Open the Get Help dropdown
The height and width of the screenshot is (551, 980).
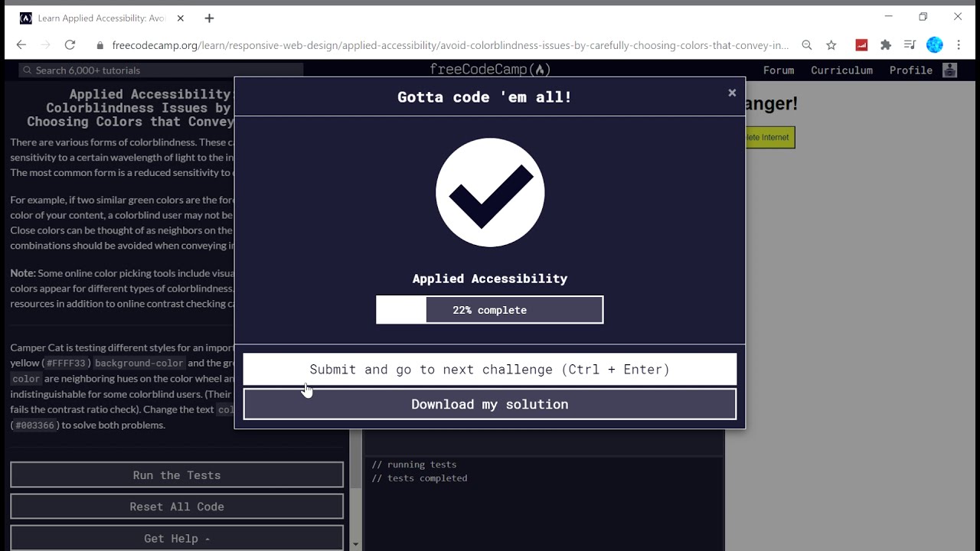coord(177,538)
